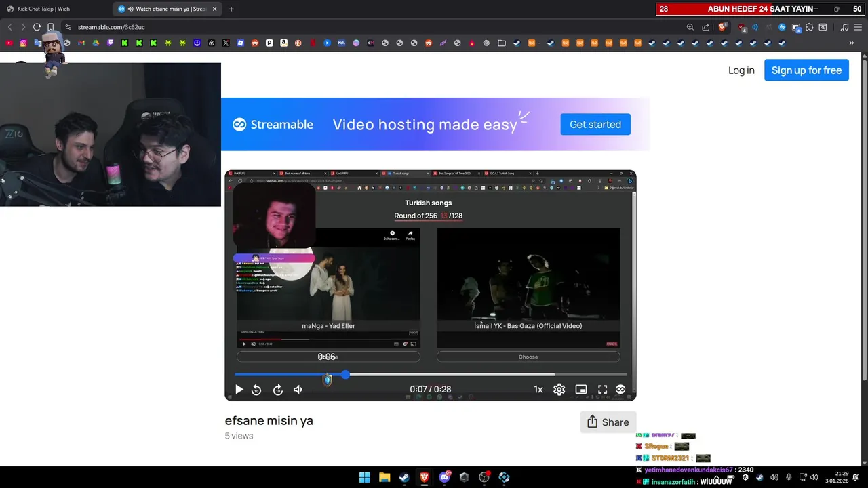Open the Google Drive bookmark

click(96, 43)
